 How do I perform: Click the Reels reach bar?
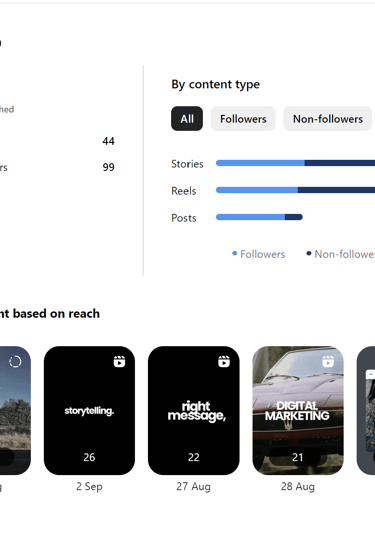295,190
